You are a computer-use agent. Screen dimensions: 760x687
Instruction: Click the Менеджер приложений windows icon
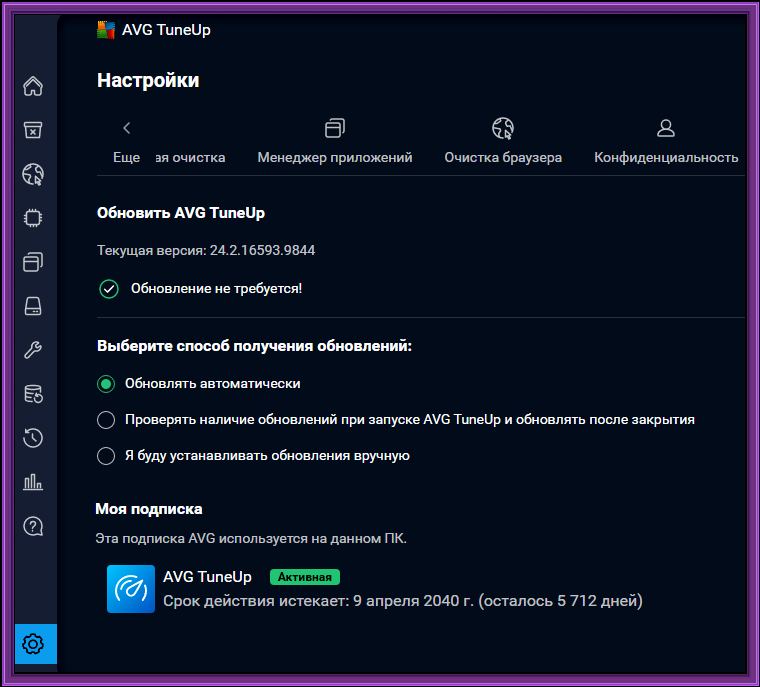click(335, 128)
